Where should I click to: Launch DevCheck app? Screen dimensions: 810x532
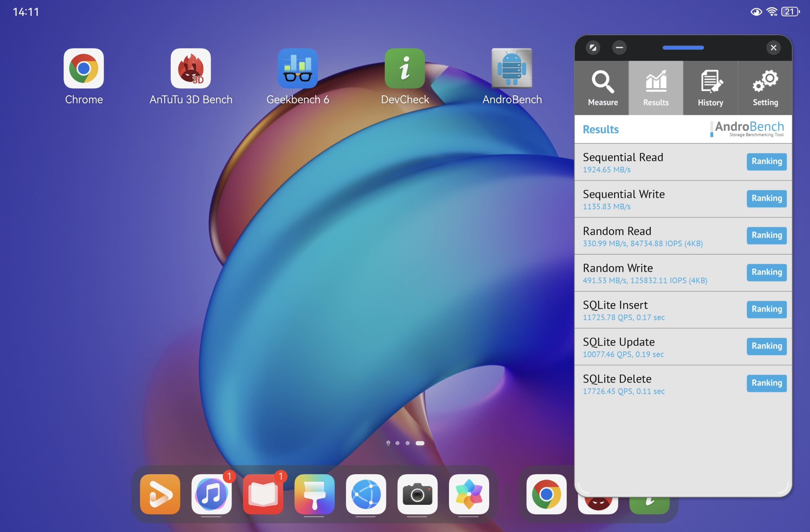tap(405, 68)
